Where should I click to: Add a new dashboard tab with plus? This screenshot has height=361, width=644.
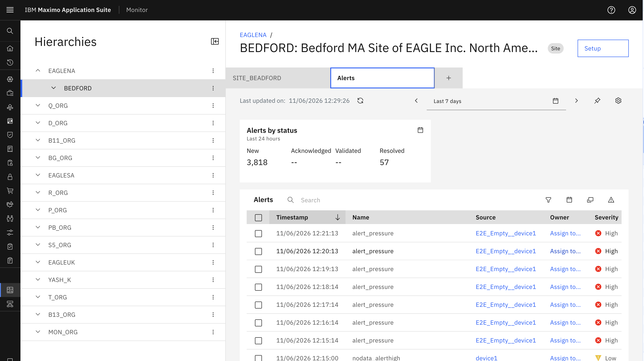click(x=448, y=78)
